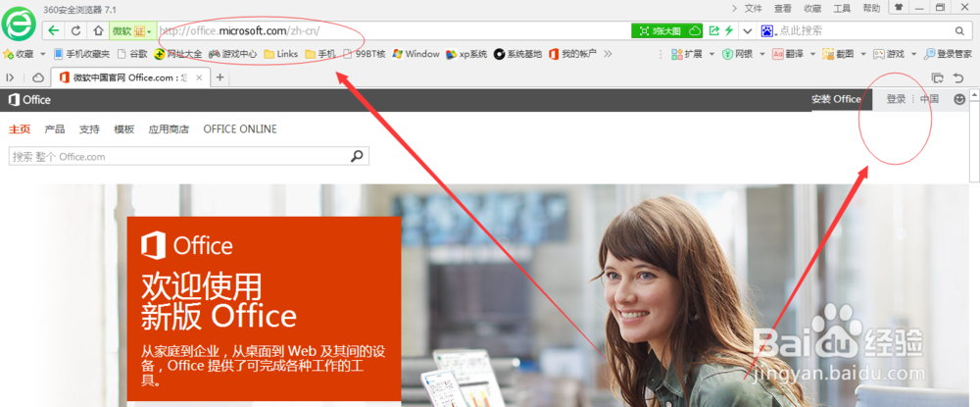This screenshot has width=980, height=407.
Task: Open the browser home page icon
Action: [x=98, y=30]
